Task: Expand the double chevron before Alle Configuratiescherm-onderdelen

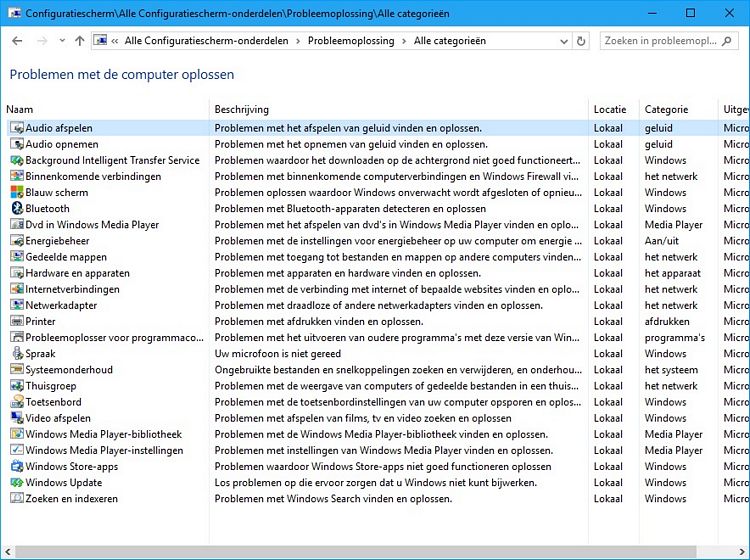Action: coord(115,41)
